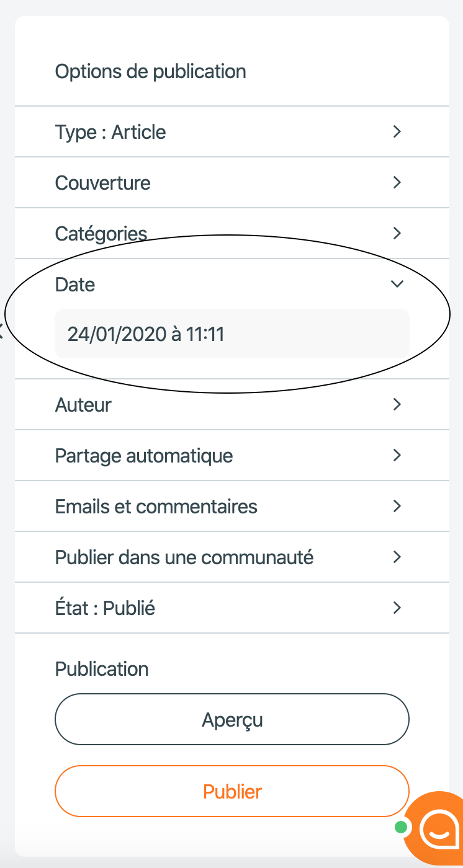Image resolution: width=463 pixels, height=868 pixels.
Task: Open the État : Publié chevron
Action: pos(397,608)
